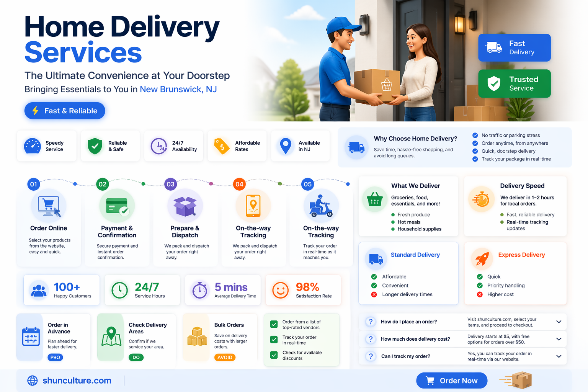
Task: Click the 'Household supplies' bullet text
Action: pos(420,229)
